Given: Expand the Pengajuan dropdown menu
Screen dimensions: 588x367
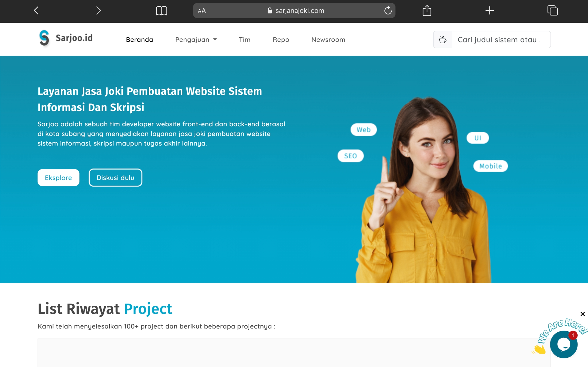Looking at the screenshot, I should [x=196, y=40].
